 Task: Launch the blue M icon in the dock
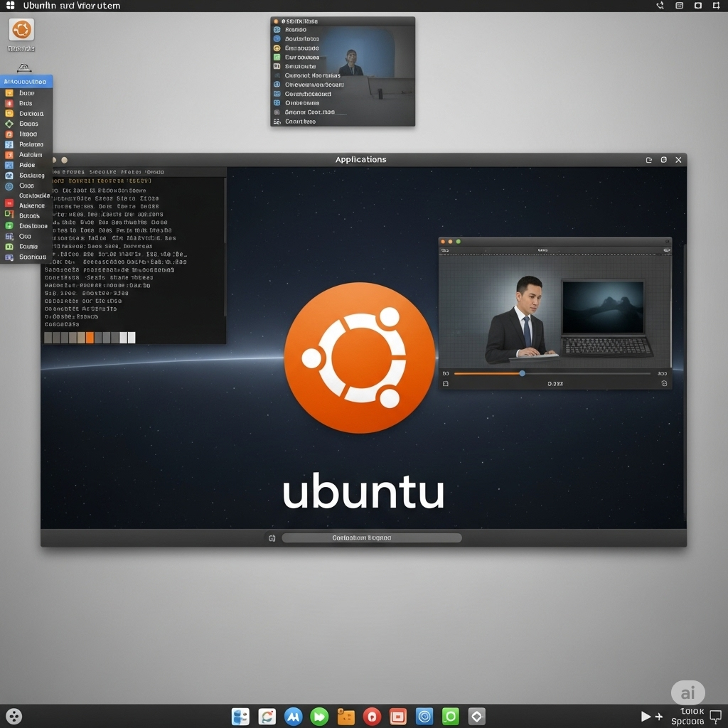(293, 717)
